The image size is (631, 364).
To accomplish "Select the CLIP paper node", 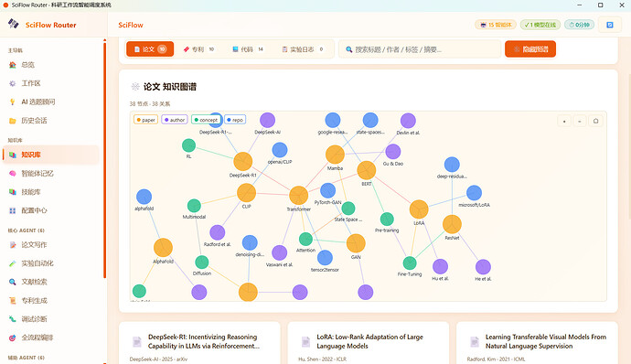I will pos(246,193).
